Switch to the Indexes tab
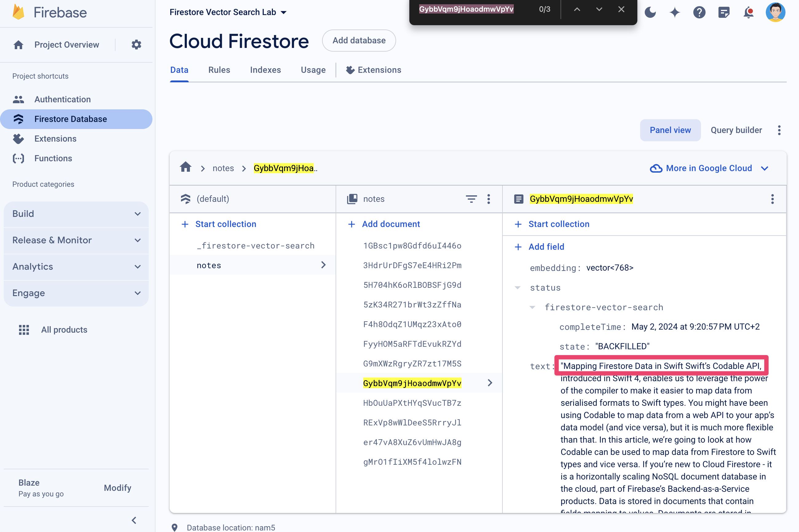Screen dimensions: 799x532 coord(266,70)
